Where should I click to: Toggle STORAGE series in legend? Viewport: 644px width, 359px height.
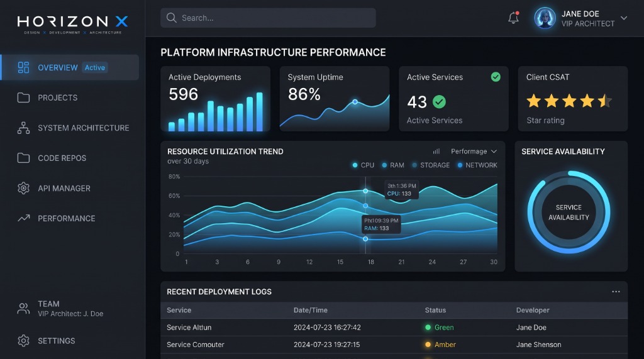pyautogui.click(x=431, y=165)
